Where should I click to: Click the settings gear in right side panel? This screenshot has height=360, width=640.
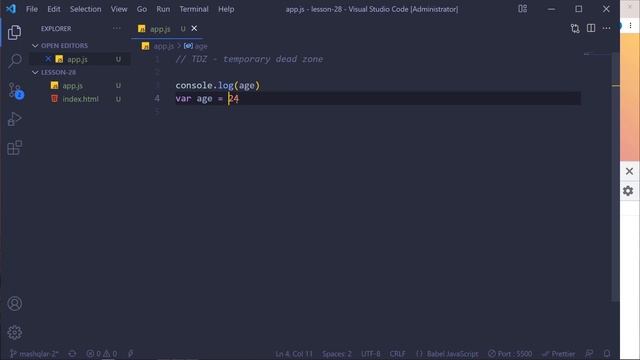pos(628,191)
